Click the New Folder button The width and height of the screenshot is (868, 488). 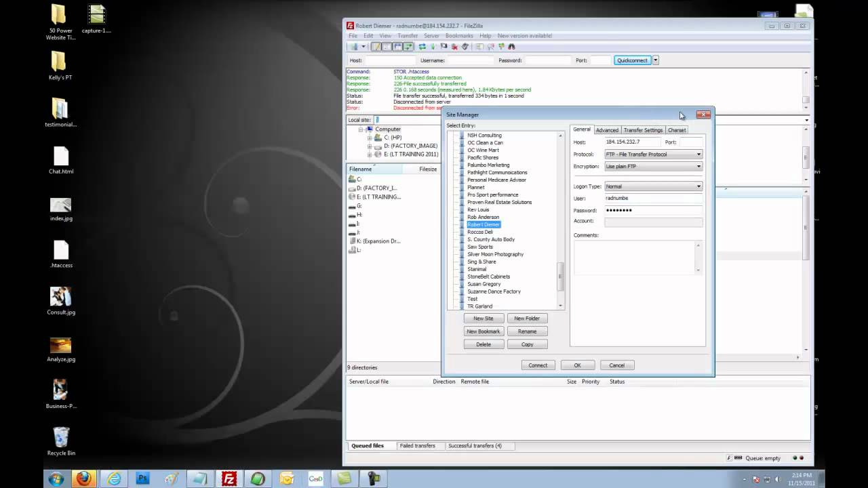(x=527, y=319)
